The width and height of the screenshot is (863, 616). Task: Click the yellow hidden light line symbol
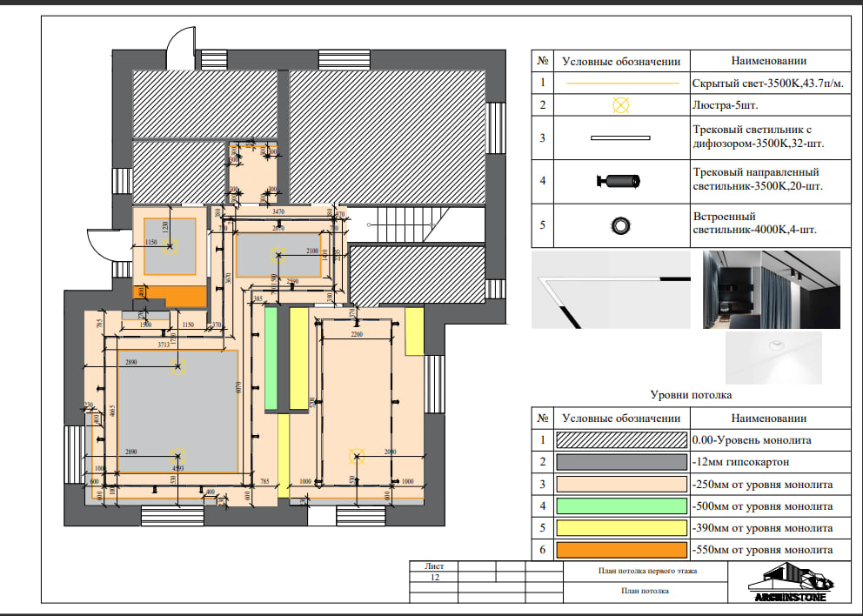coord(623,84)
